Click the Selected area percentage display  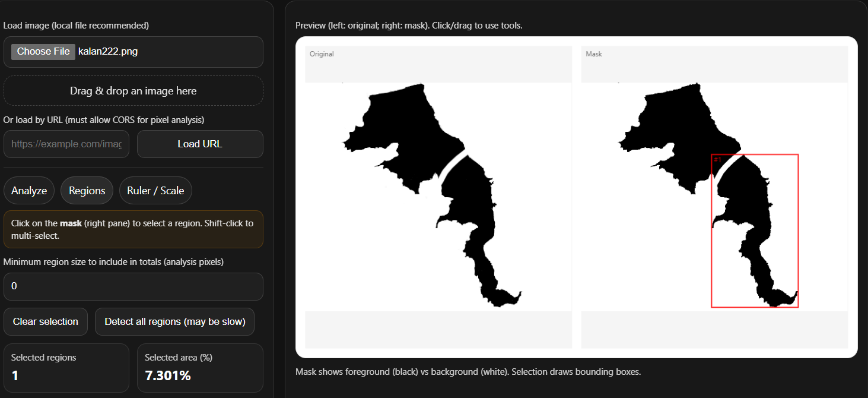tap(200, 368)
